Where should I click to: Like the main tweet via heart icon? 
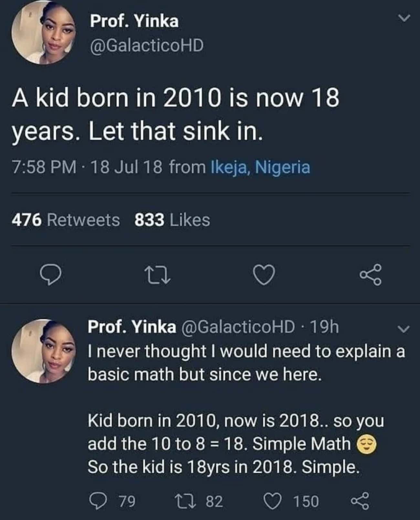point(264,275)
